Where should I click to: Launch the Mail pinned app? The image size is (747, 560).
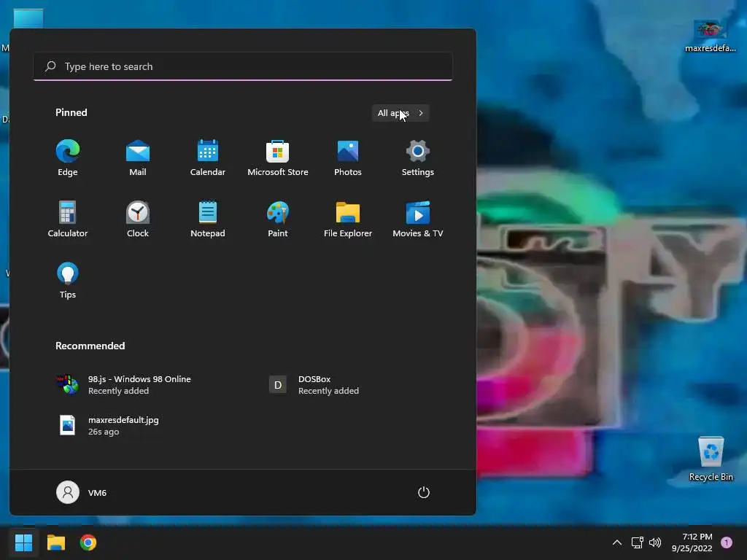(x=138, y=158)
